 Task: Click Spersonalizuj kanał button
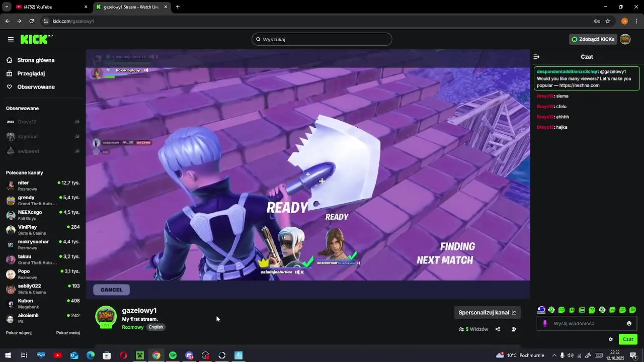(487, 312)
